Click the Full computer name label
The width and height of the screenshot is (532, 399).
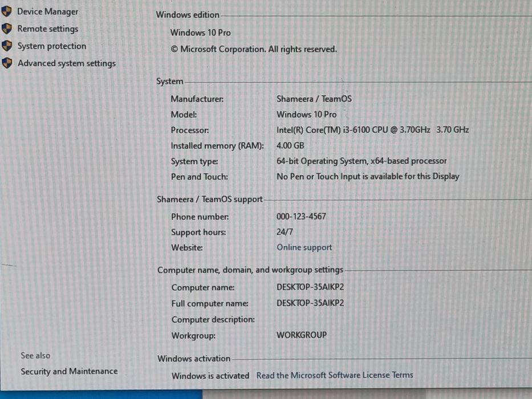tap(210, 304)
